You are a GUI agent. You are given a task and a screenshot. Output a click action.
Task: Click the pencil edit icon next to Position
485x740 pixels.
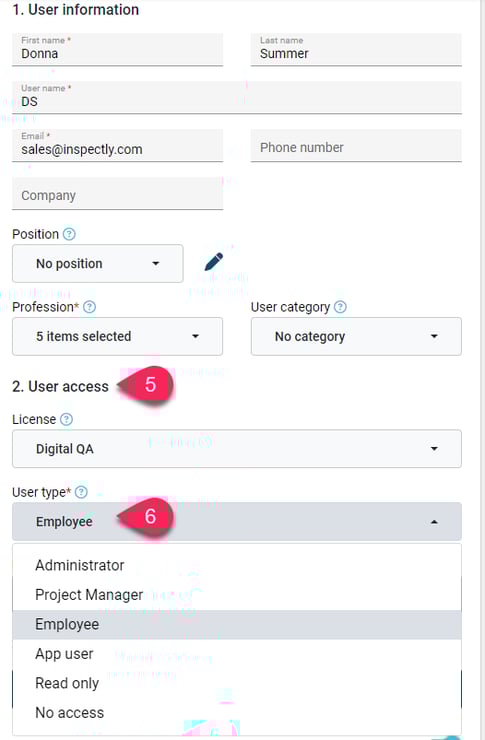coord(214,262)
